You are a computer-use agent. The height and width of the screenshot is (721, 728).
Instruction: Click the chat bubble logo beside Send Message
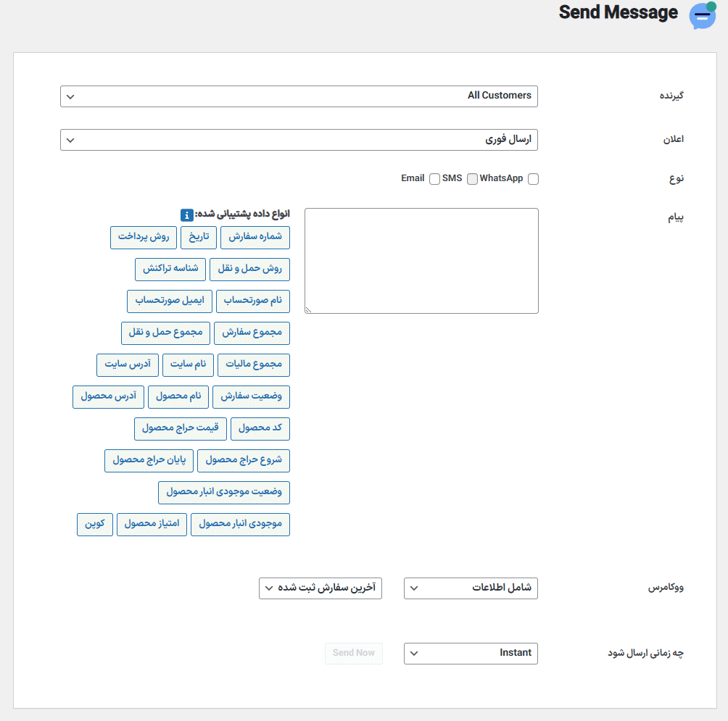(703, 15)
